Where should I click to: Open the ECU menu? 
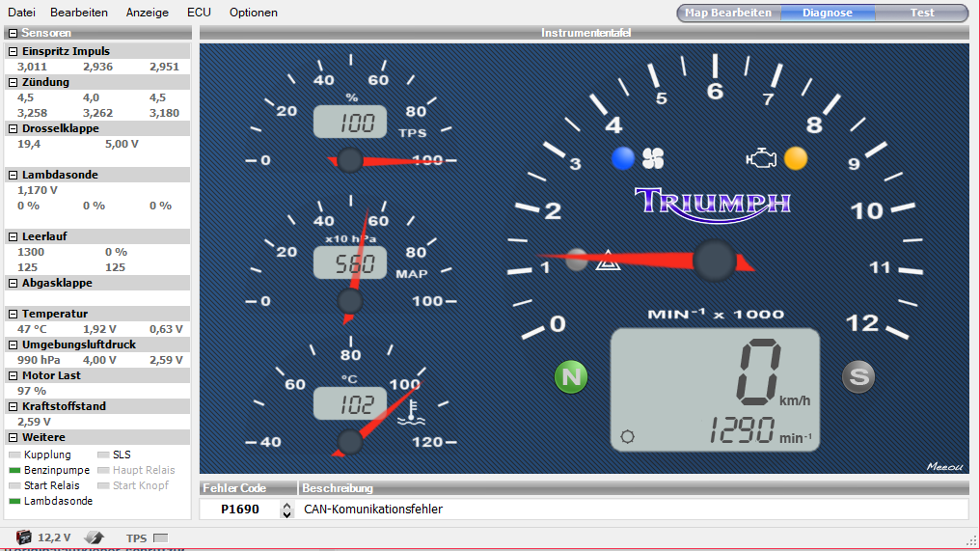point(199,13)
